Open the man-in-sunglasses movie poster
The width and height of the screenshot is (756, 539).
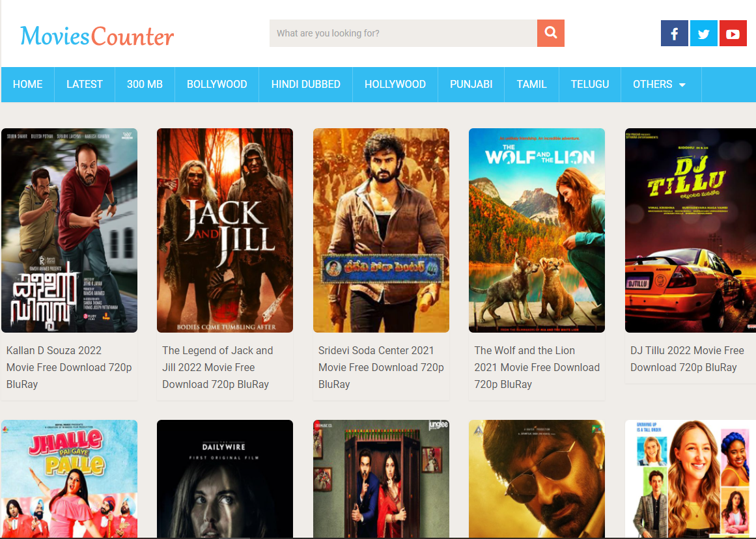point(537,478)
